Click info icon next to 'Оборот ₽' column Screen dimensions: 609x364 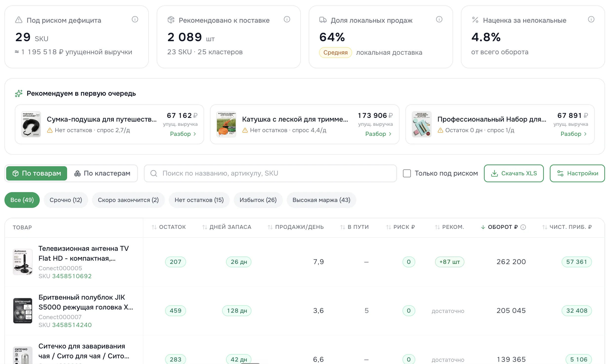[x=523, y=227]
